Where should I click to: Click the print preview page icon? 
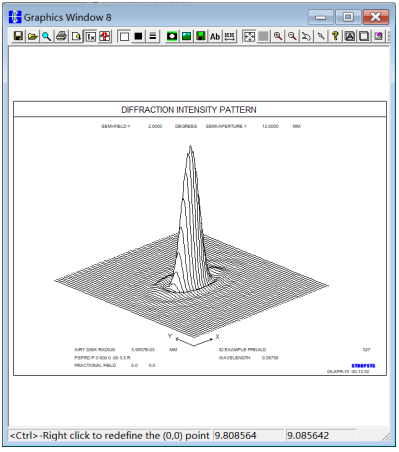(x=76, y=36)
